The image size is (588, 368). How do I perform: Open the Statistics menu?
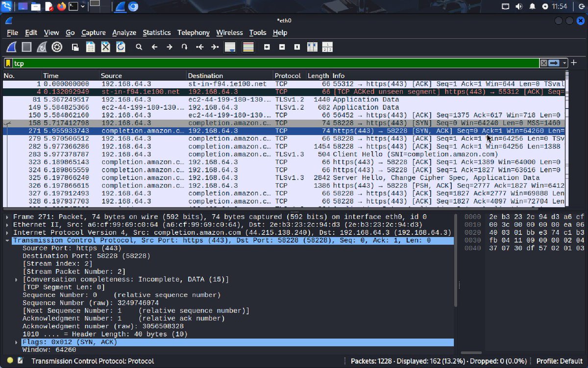pyautogui.click(x=157, y=32)
